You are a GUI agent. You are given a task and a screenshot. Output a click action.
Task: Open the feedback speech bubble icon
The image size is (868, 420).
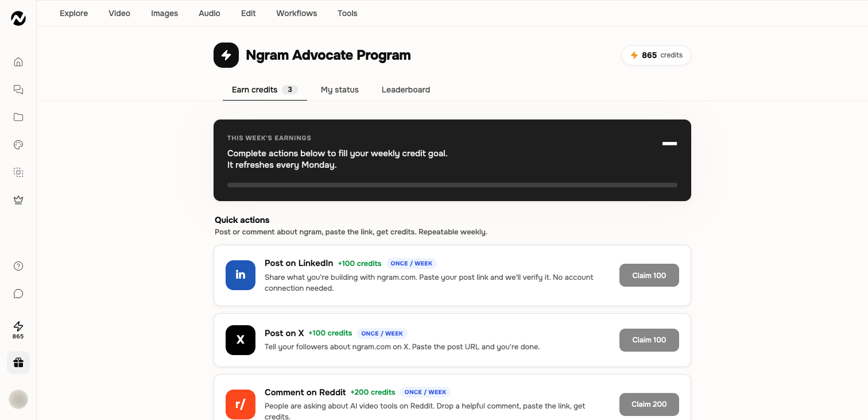pos(18,294)
